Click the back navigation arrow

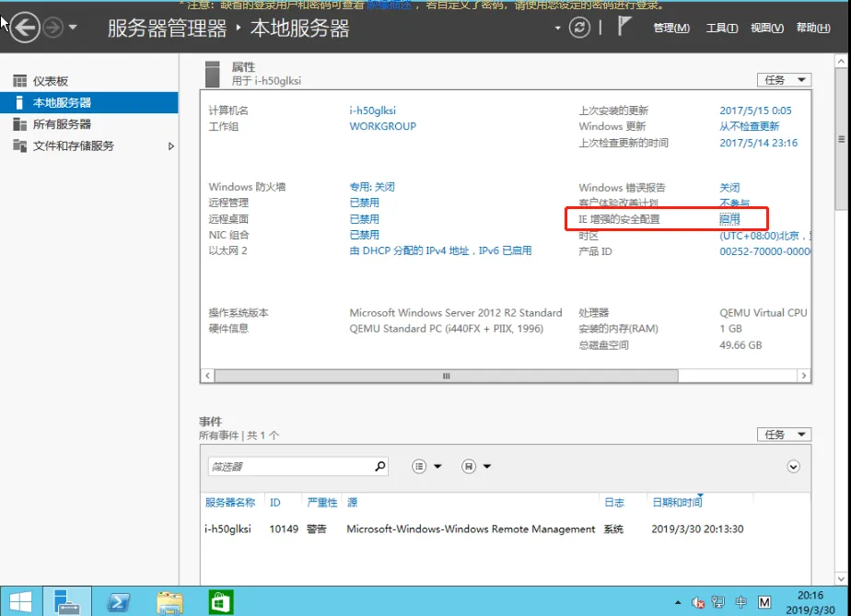(x=25, y=28)
